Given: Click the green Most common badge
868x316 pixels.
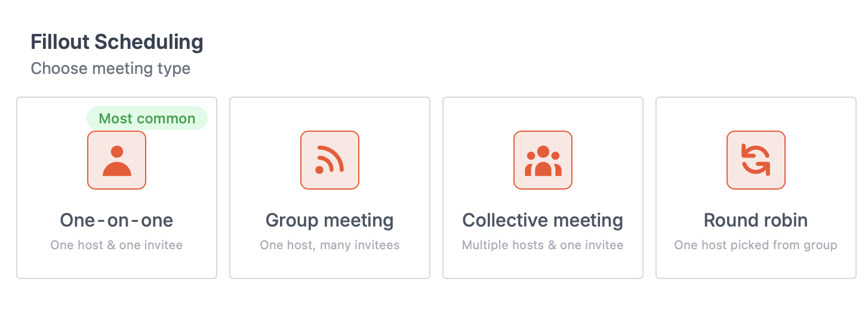Looking at the screenshot, I should point(147,118).
